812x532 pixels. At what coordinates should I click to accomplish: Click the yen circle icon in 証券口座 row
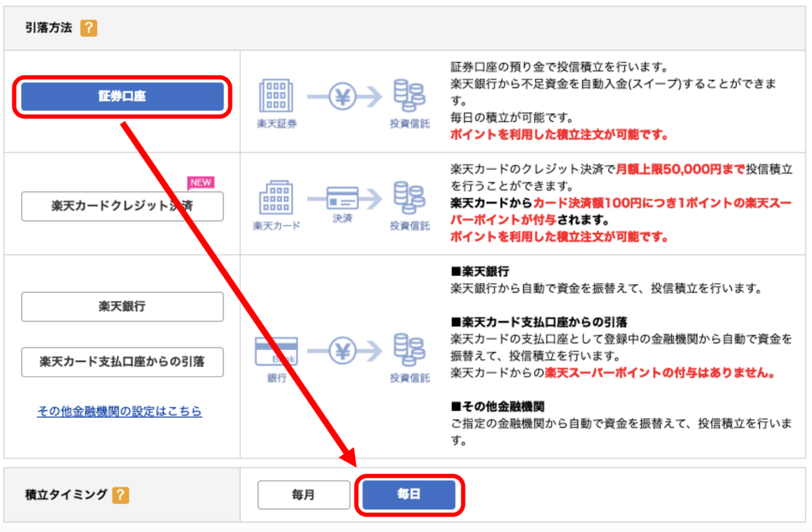342,97
